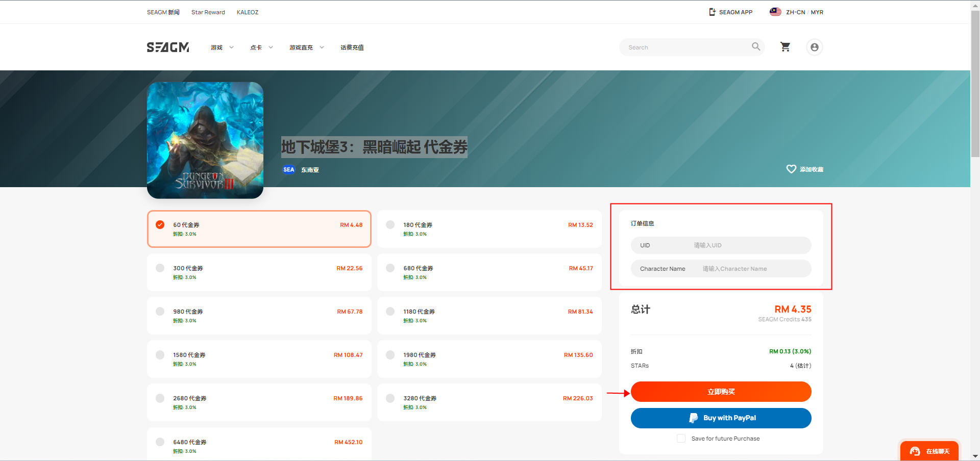Select the 980 代金券 option

pyautogui.click(x=259, y=316)
